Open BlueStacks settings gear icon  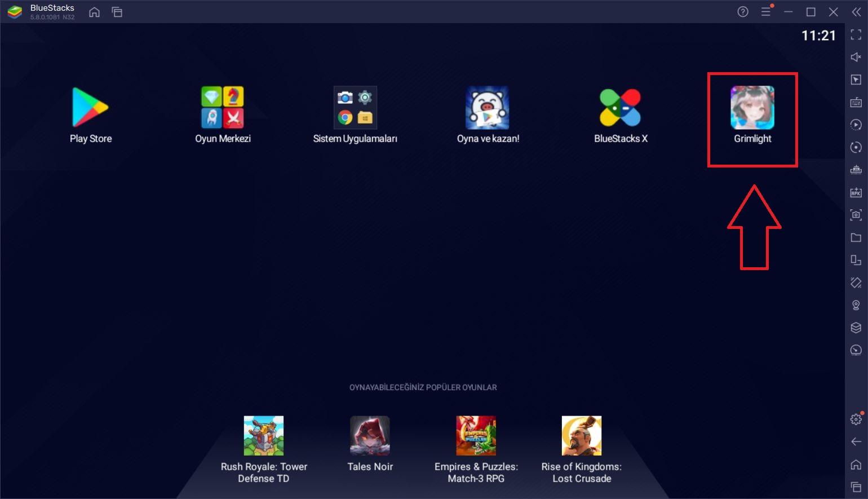856,419
